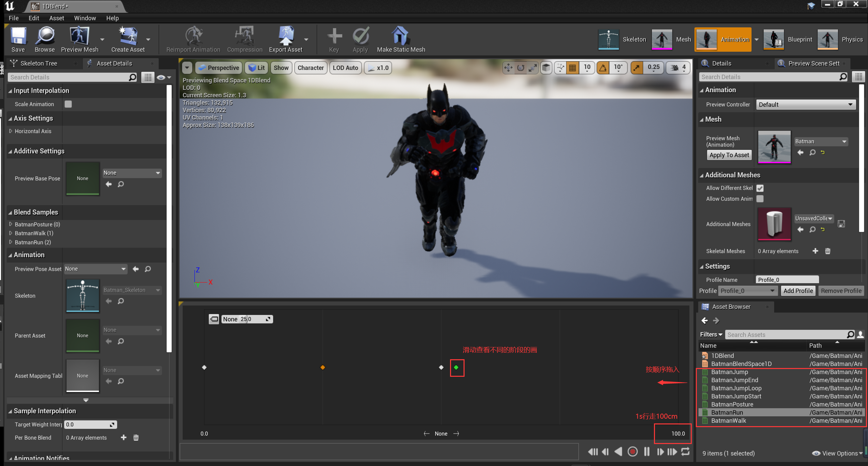The width and height of the screenshot is (868, 466).
Task: Click the trash icon for Per Bone Blend
Action: [136, 438]
